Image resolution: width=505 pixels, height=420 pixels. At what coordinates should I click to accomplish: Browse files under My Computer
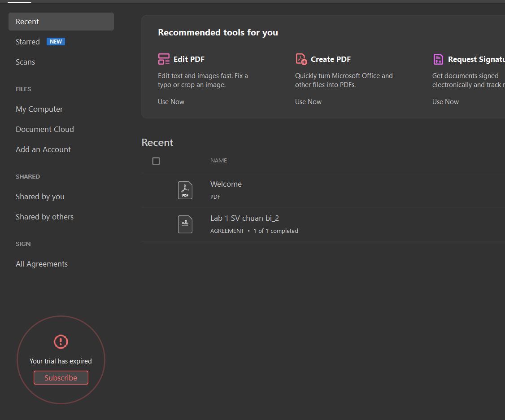[x=39, y=109]
